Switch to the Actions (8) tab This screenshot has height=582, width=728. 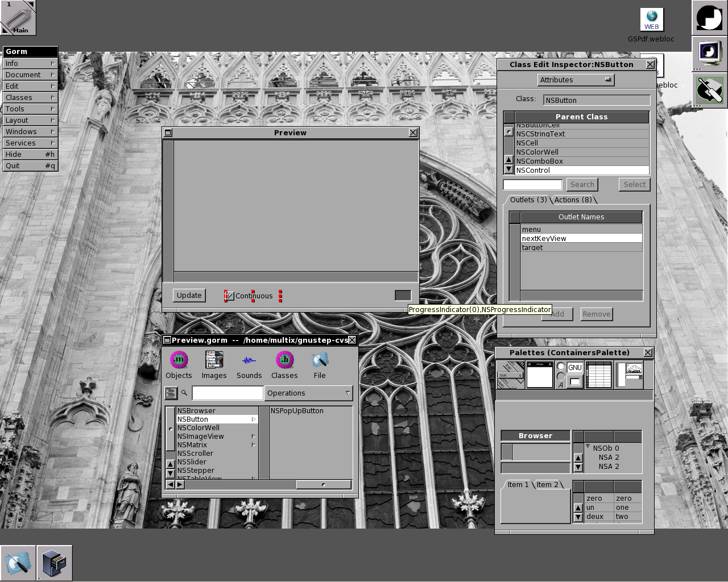tap(573, 200)
